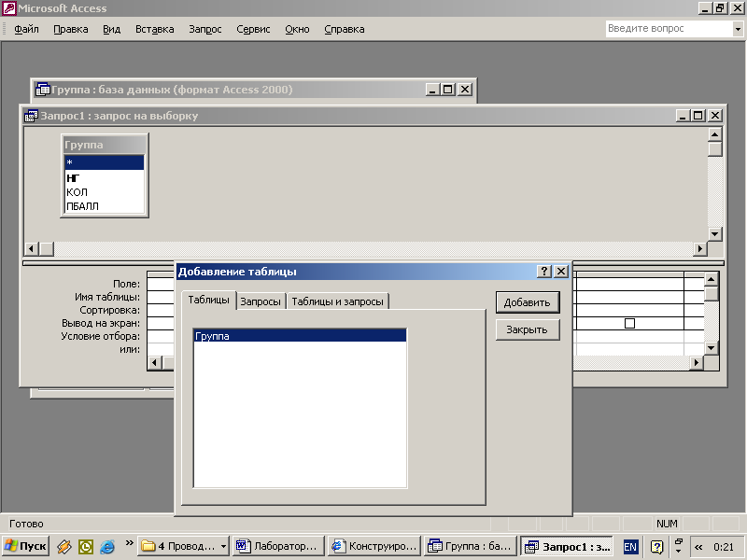This screenshot has height=560, width=747.
Task: Switch to the Таблицы tab
Action: click(208, 300)
